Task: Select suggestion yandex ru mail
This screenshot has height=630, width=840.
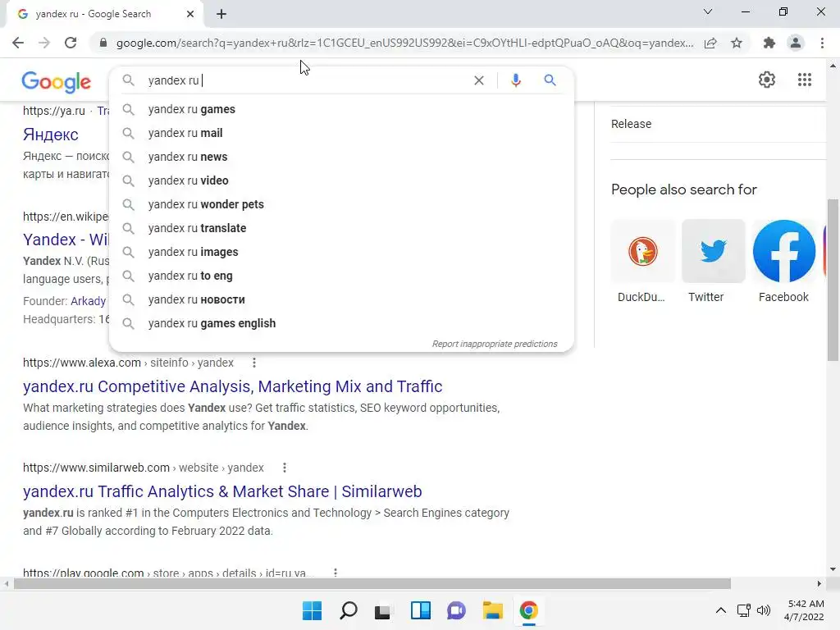Action: pos(341,133)
